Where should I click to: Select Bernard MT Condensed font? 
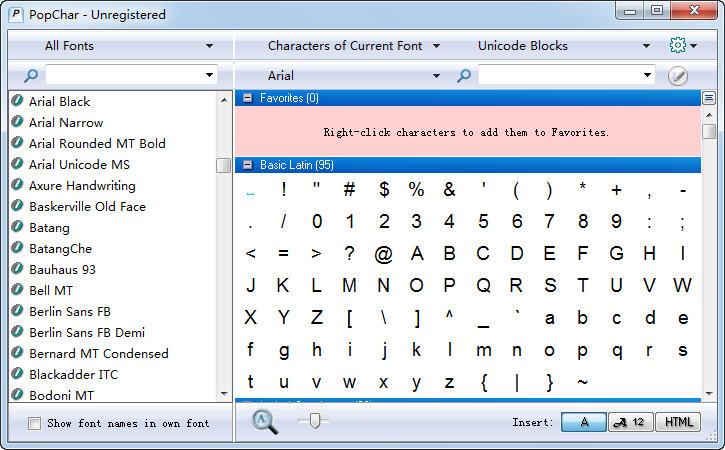coord(99,353)
